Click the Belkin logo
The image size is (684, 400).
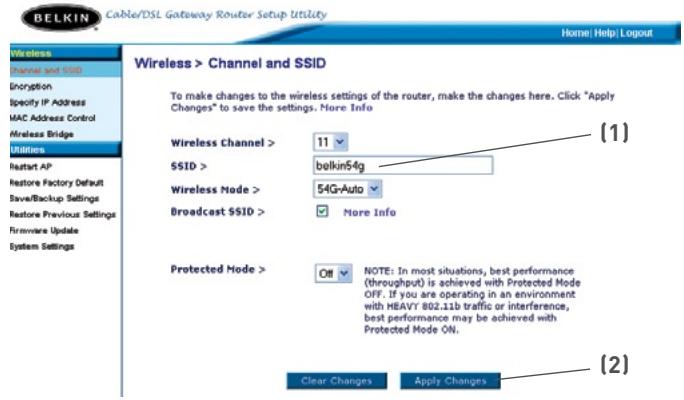[61, 17]
